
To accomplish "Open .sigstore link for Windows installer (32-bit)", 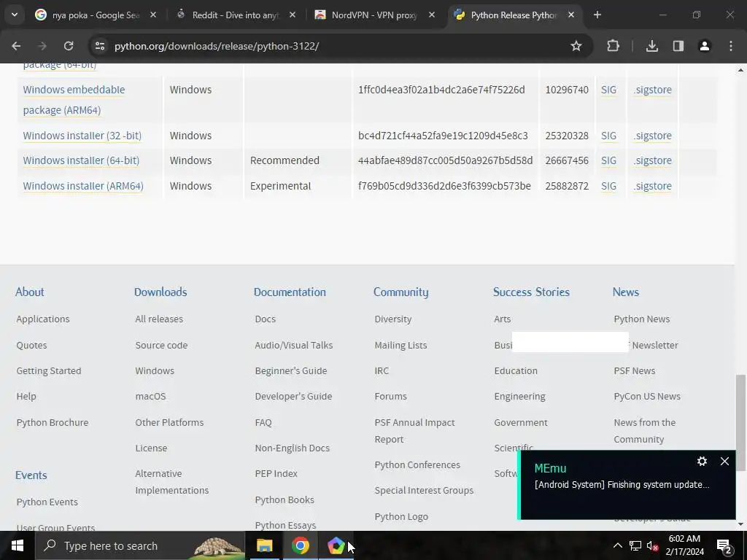I will point(652,136).
